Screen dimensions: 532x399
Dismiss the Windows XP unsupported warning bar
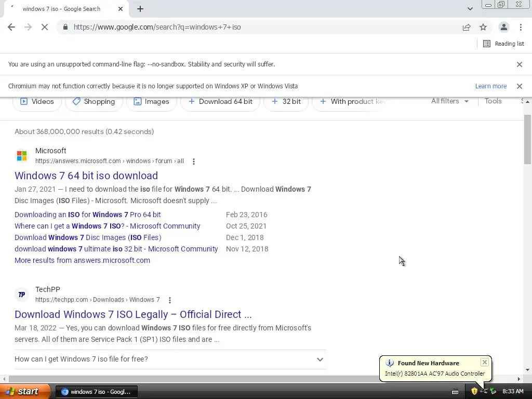click(x=519, y=86)
